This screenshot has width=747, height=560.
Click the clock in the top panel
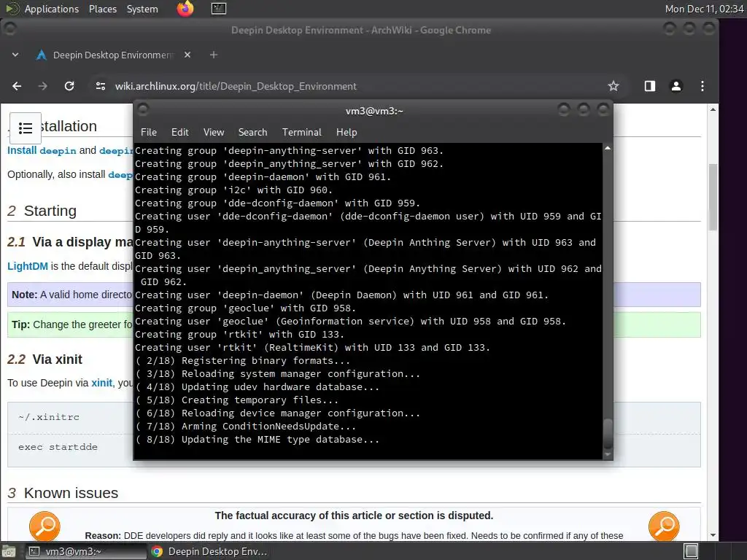click(704, 9)
